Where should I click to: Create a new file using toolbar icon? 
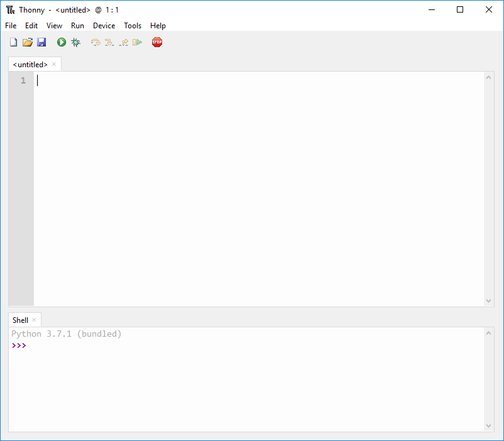coord(13,42)
